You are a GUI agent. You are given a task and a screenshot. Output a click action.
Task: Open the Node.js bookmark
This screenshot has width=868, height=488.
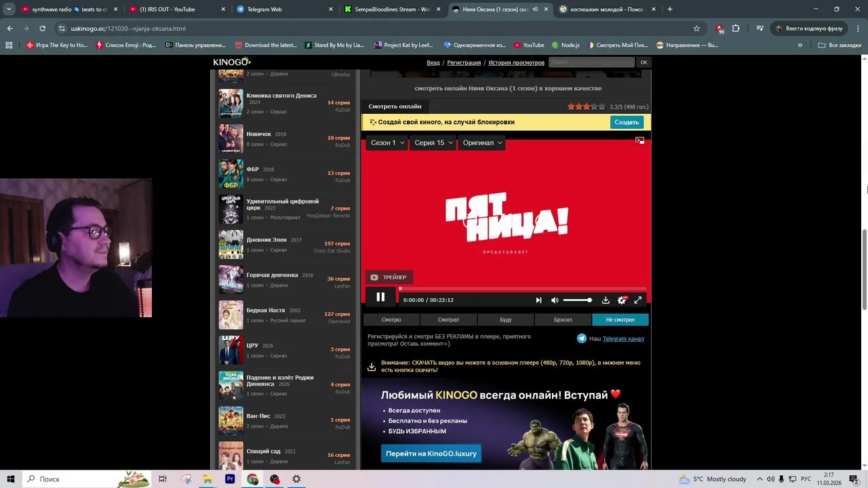[566, 45]
